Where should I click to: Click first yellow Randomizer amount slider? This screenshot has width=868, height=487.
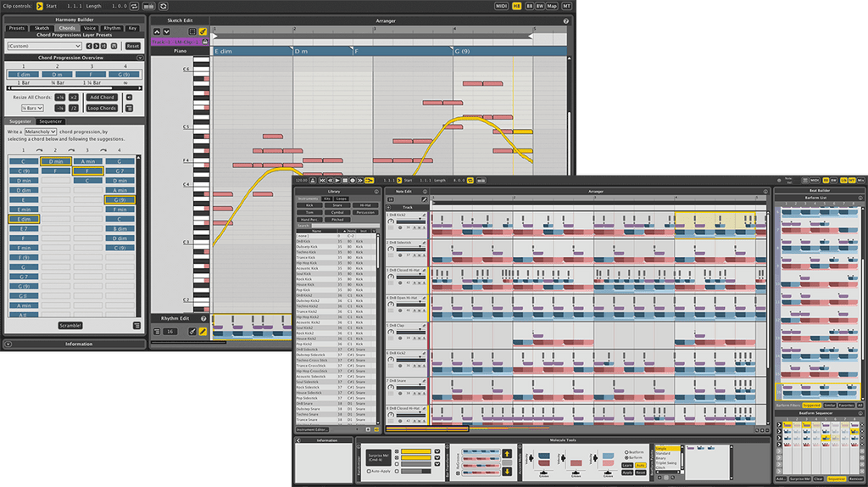coord(416,451)
